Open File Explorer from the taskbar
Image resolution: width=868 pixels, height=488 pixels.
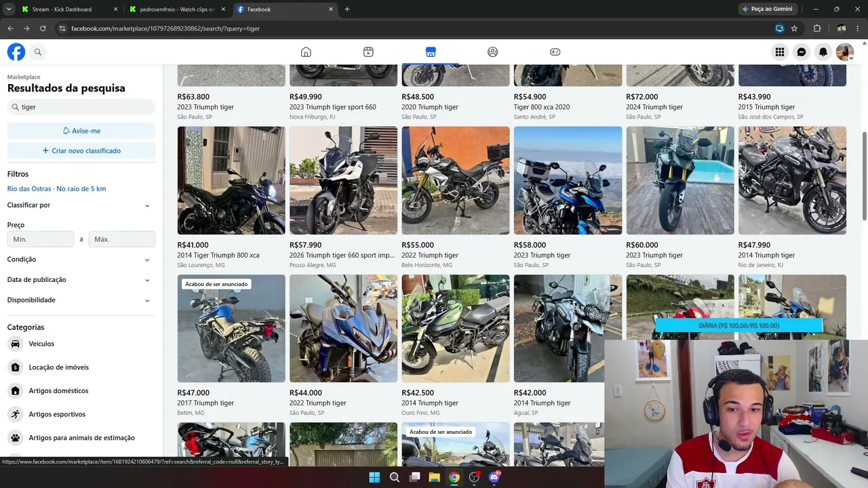click(x=434, y=477)
